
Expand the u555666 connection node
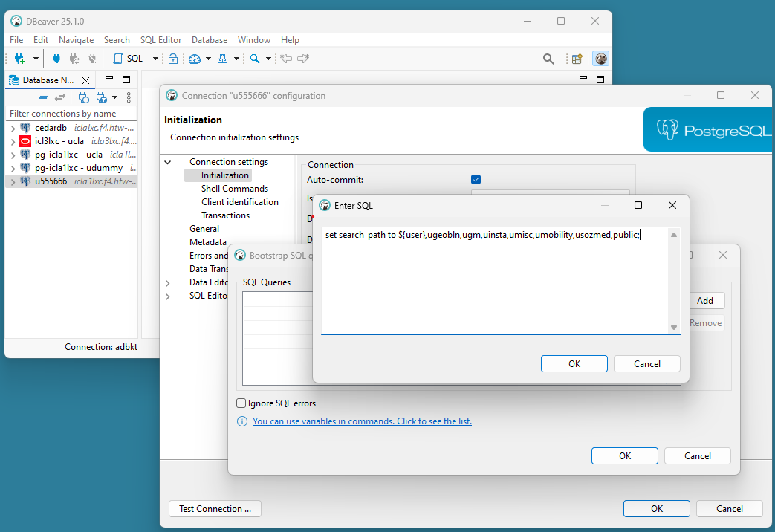click(x=13, y=181)
